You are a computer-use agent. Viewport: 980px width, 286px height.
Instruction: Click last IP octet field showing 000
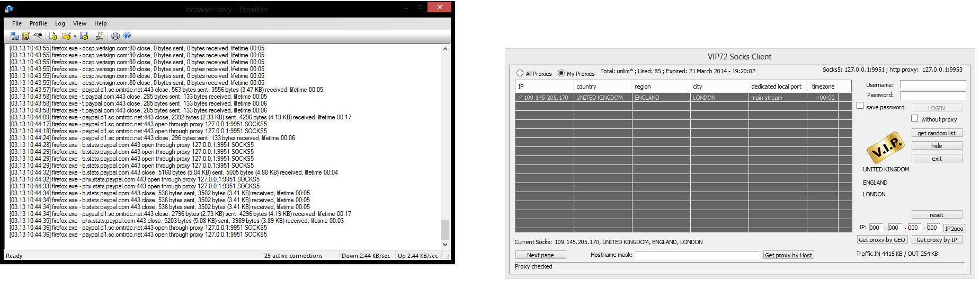[933, 228]
